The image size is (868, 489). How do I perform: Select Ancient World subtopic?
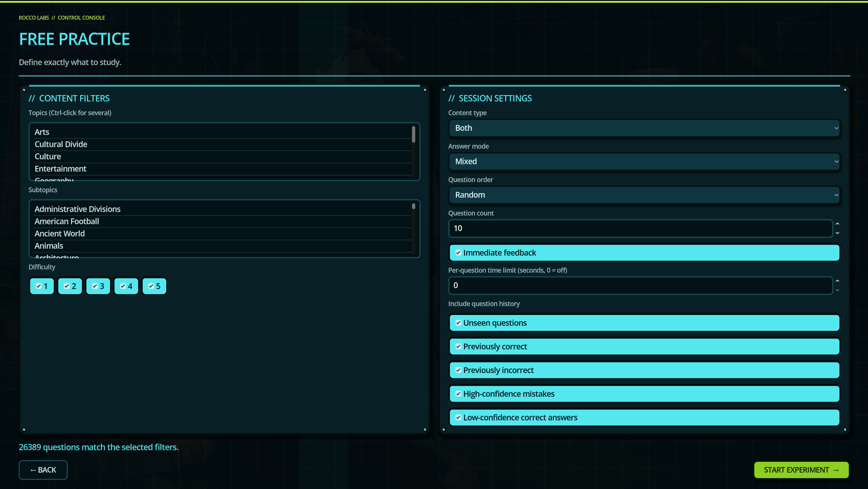click(222, 234)
